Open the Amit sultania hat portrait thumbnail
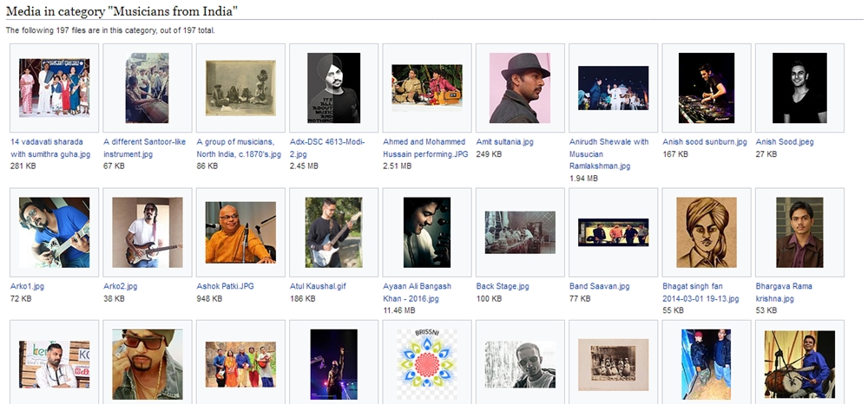Image resolution: width=868 pixels, height=404 pixels. (520, 88)
